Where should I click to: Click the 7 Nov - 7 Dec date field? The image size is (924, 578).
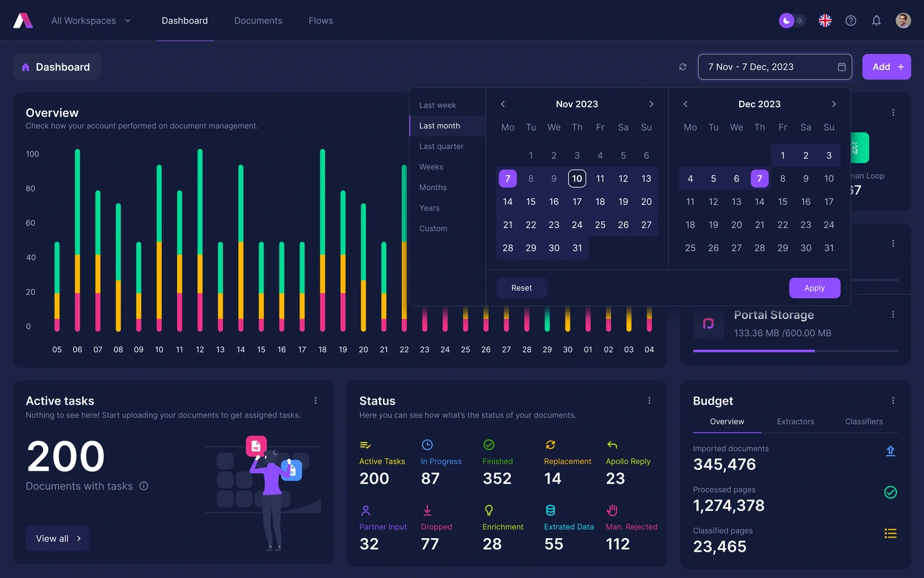click(775, 67)
